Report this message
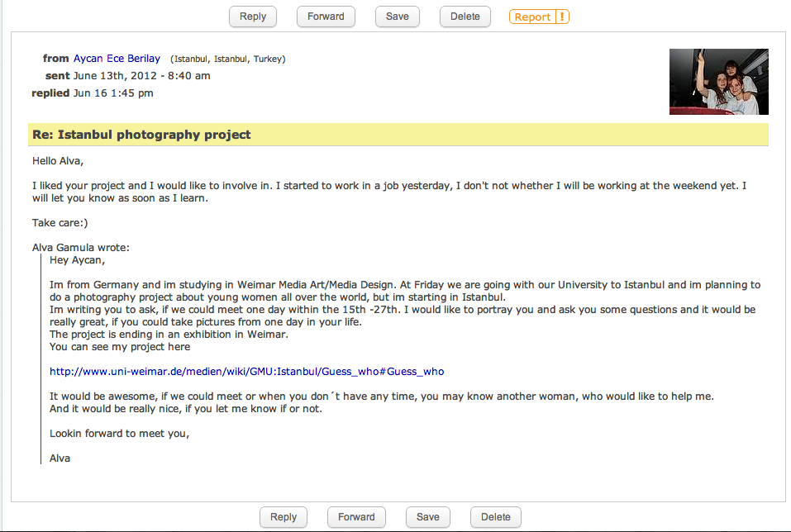The image size is (791, 532). point(532,17)
